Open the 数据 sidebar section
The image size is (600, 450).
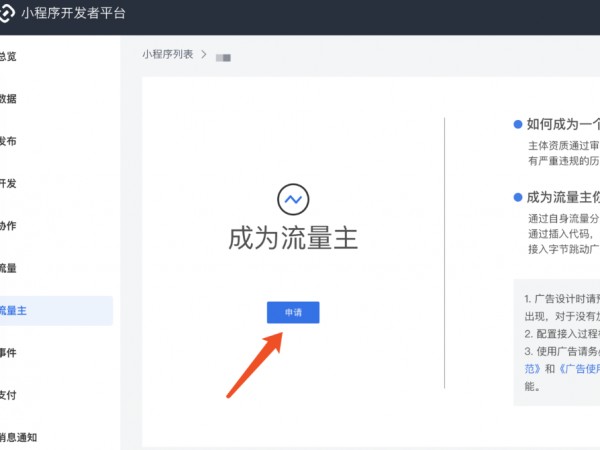[8, 99]
